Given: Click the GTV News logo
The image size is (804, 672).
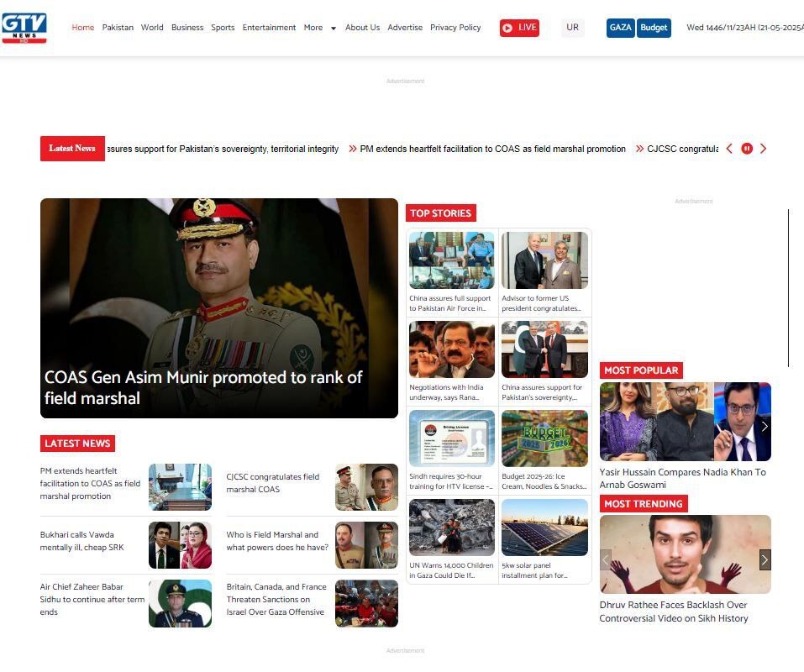Looking at the screenshot, I should click(x=24, y=28).
